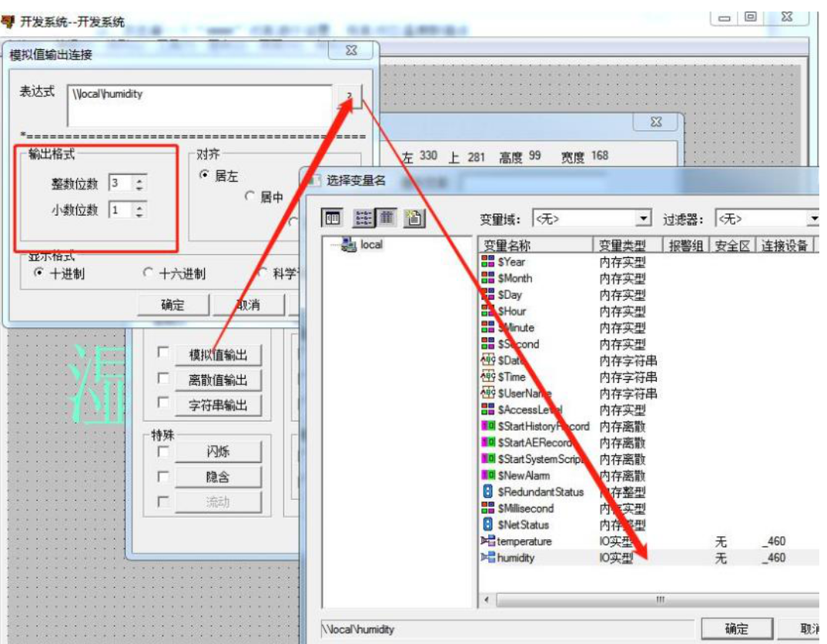Screen dimensions: 827x644
Task: Select the $Minute variable row
Action: click(x=648, y=327)
